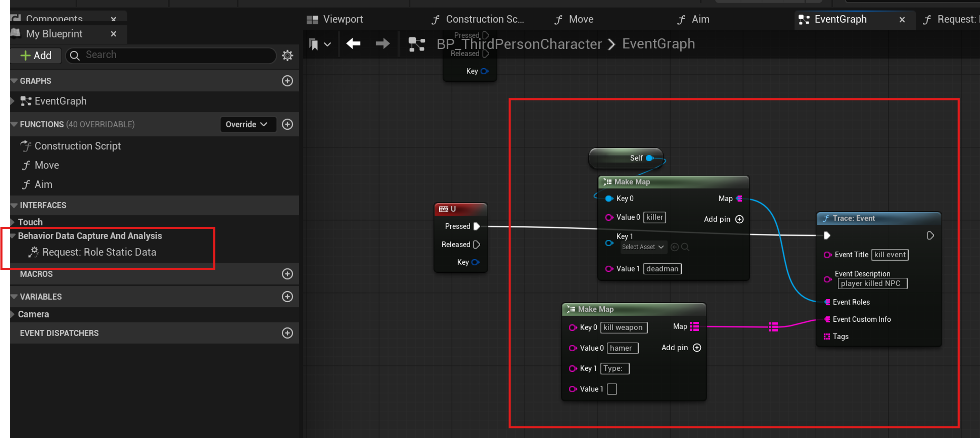Click the plus icon next to GRAPHS
The width and height of the screenshot is (980, 438).
[x=287, y=81]
